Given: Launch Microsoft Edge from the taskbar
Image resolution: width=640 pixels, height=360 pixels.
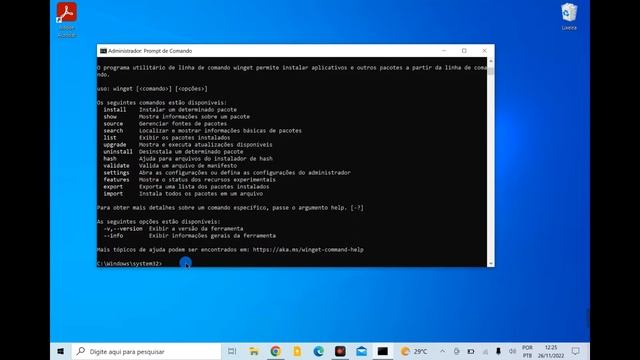Looking at the screenshot, I should (319, 351).
